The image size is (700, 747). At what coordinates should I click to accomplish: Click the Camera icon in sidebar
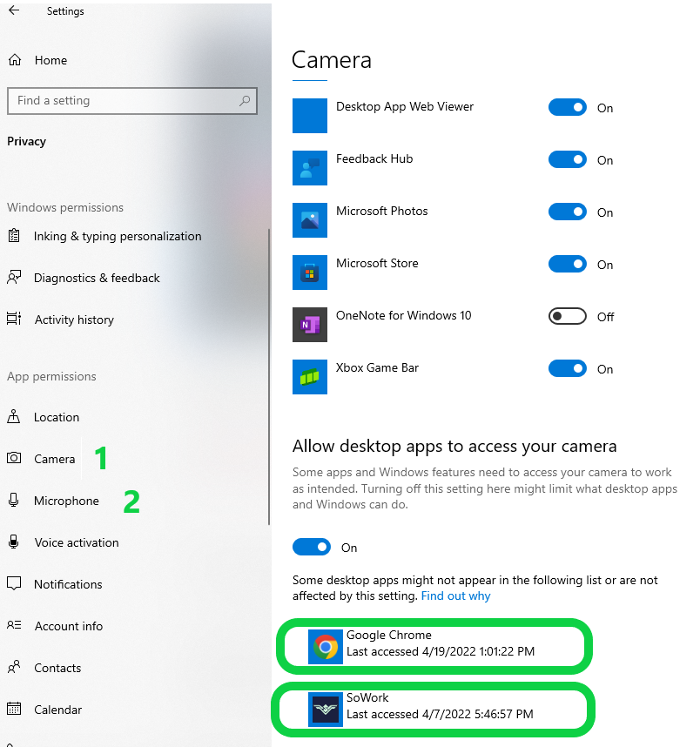pos(14,458)
